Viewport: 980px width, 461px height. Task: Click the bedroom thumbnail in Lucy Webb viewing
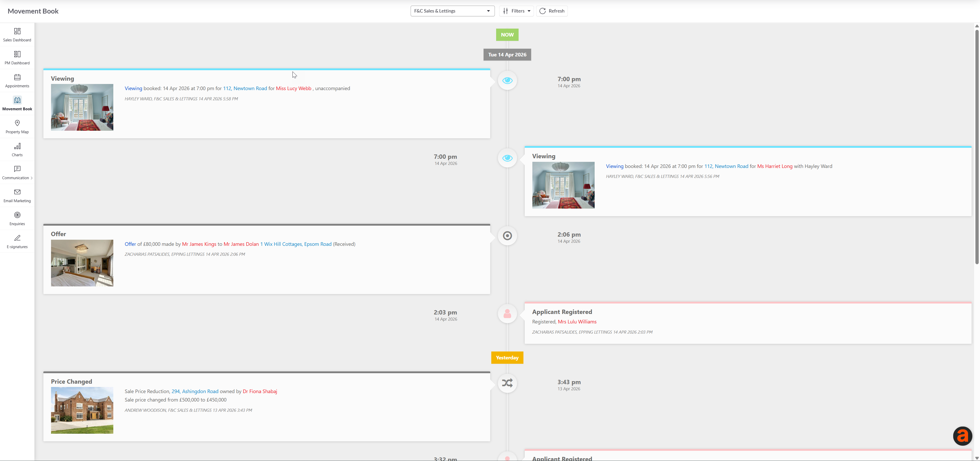click(82, 107)
